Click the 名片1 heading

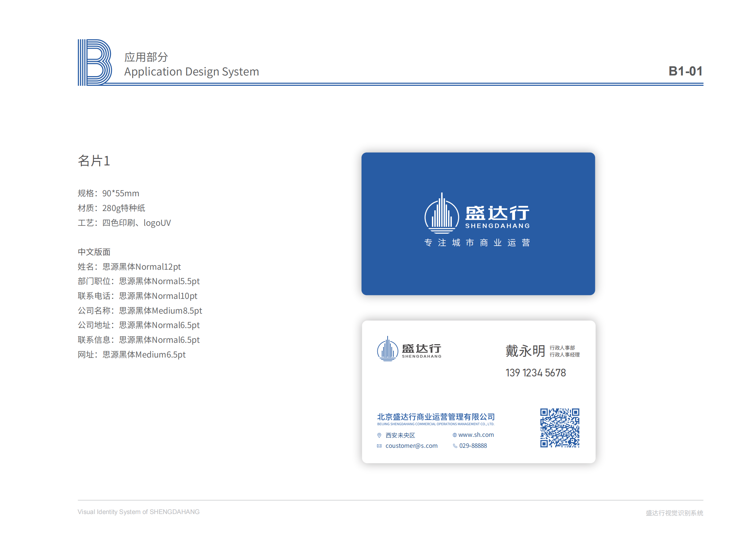[94, 161]
